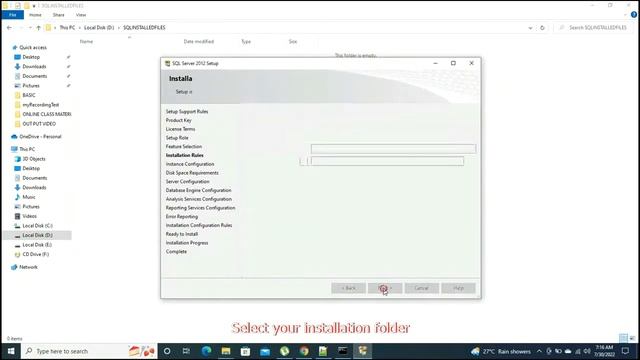The height and width of the screenshot is (360, 640).
Task: Show hidden system tray icons
Action: click(x=539, y=351)
